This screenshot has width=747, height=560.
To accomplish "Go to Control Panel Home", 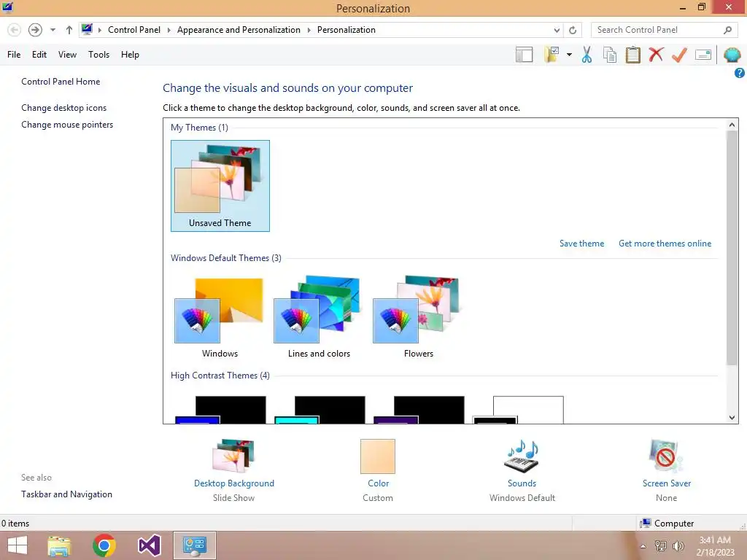I will pyautogui.click(x=61, y=82).
